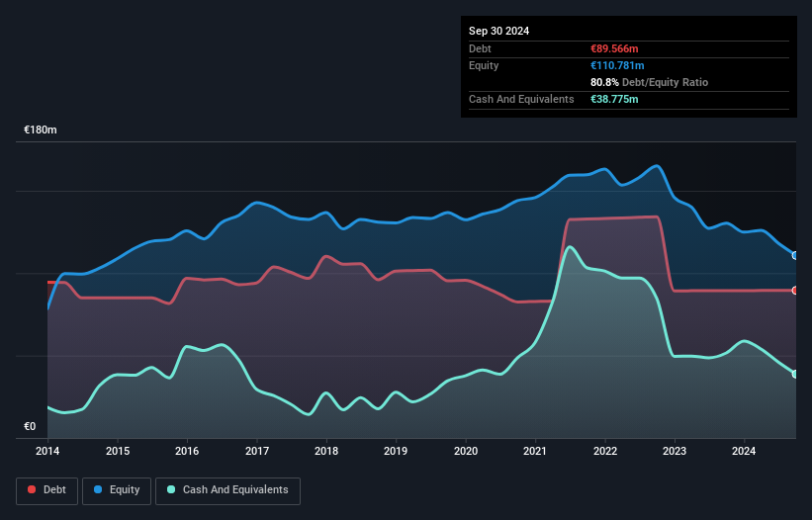
Task: Click the €0 y-axis label
Action: point(30,426)
